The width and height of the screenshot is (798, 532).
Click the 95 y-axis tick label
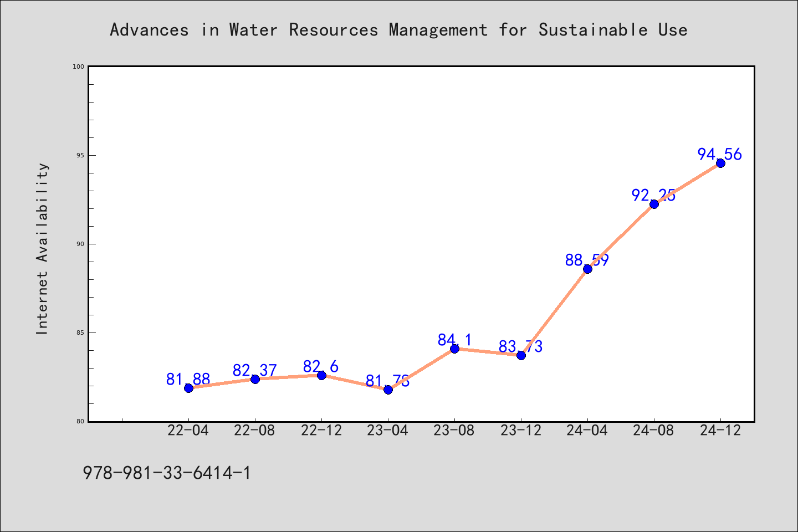point(80,155)
